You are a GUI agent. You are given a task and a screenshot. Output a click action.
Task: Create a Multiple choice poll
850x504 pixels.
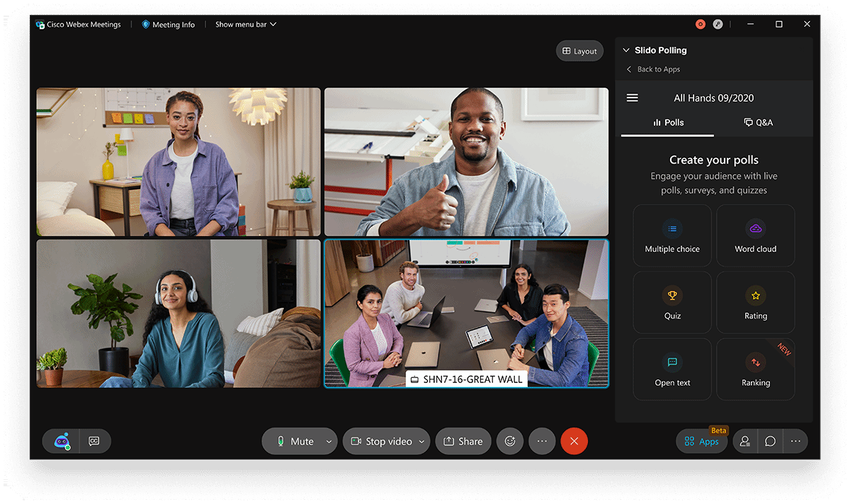point(671,235)
